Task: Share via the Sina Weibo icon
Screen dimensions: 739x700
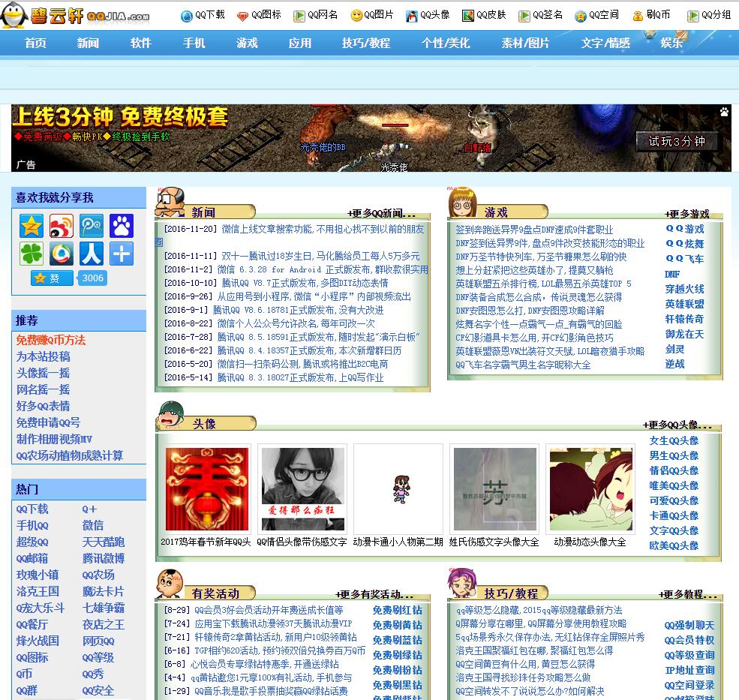Action: tap(62, 226)
